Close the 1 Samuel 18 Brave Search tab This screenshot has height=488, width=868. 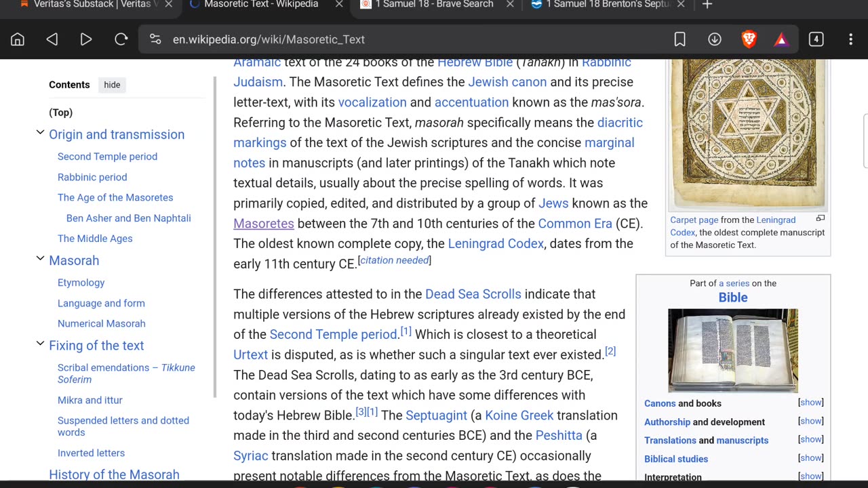coord(510,5)
